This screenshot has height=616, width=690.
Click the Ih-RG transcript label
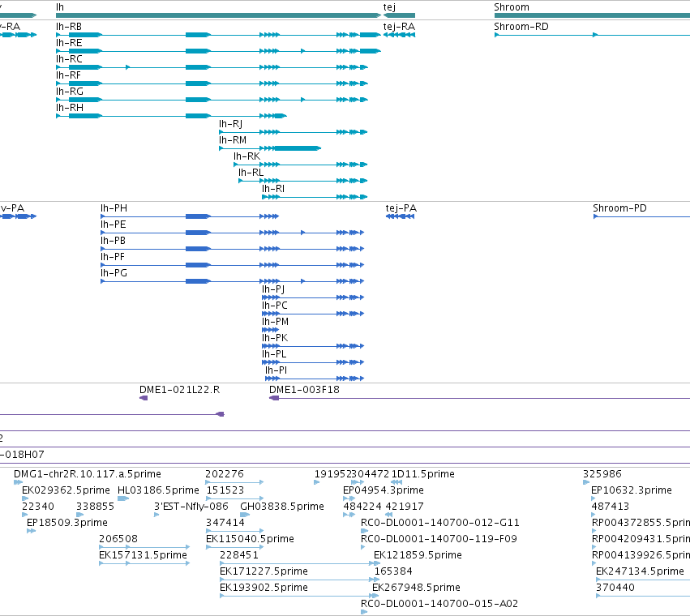[x=70, y=92]
